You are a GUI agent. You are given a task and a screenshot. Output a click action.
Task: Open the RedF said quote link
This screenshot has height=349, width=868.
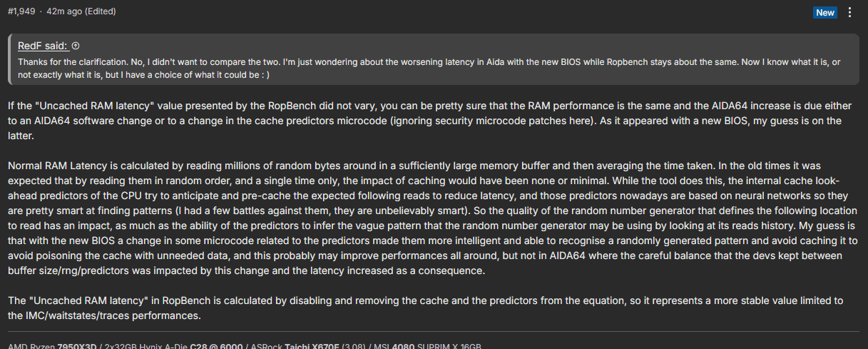click(44, 46)
